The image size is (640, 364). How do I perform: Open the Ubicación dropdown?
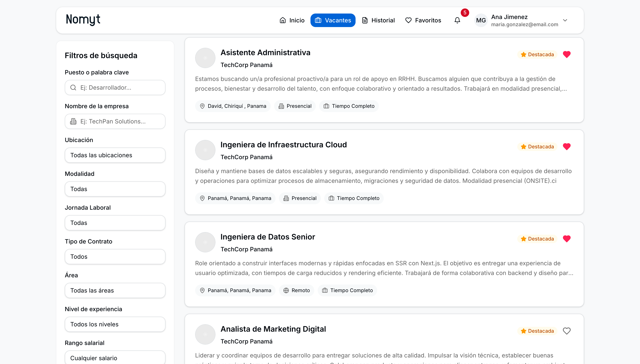[115, 155]
